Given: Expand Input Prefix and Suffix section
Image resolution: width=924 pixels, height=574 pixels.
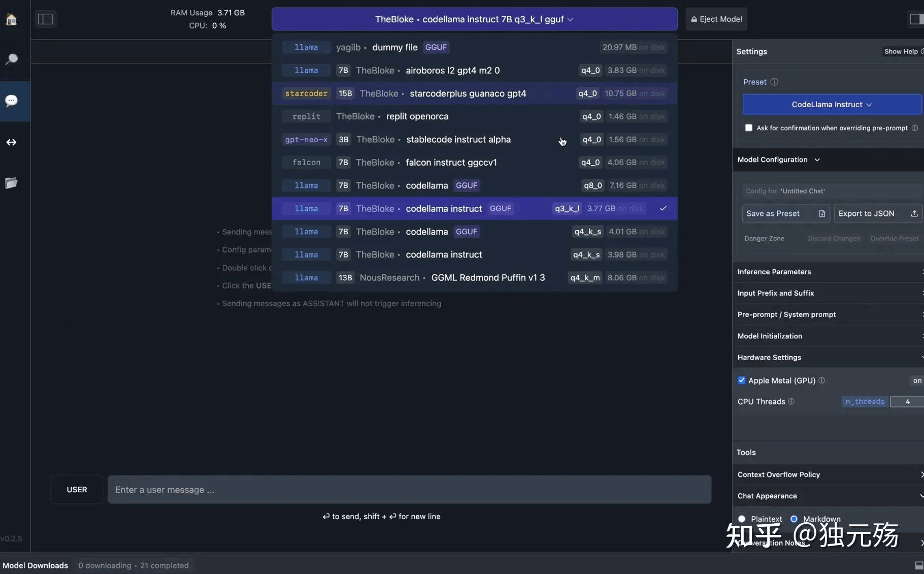Looking at the screenshot, I should pyautogui.click(x=829, y=293).
